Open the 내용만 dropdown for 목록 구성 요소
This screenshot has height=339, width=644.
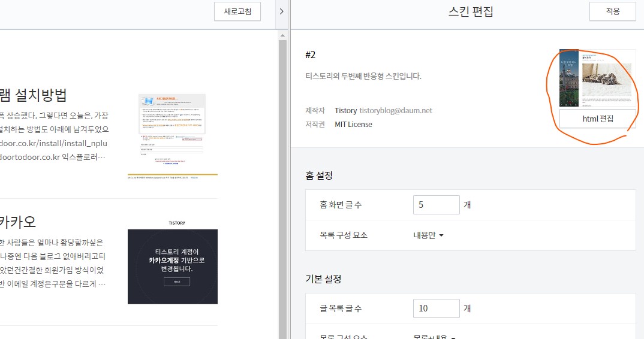pos(428,235)
